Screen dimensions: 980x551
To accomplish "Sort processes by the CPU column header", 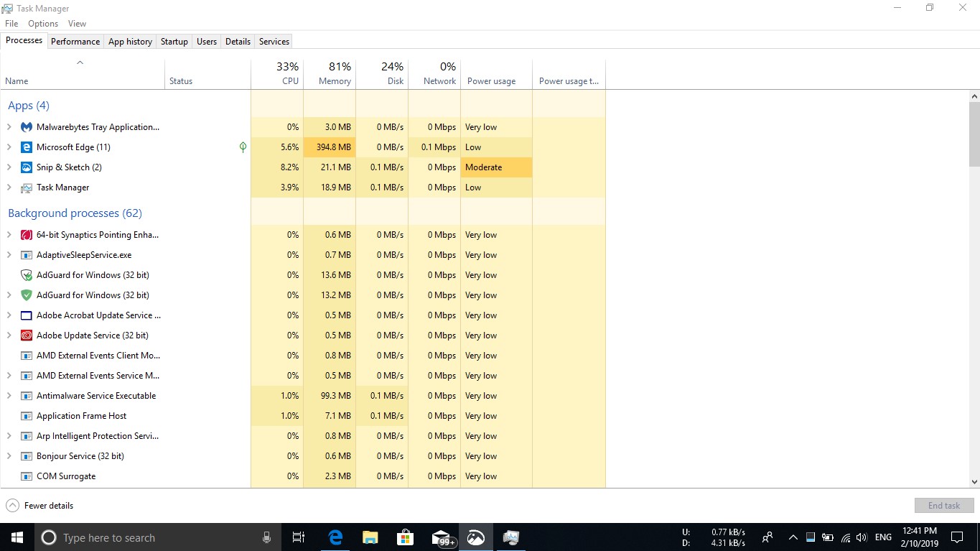I will coord(277,73).
